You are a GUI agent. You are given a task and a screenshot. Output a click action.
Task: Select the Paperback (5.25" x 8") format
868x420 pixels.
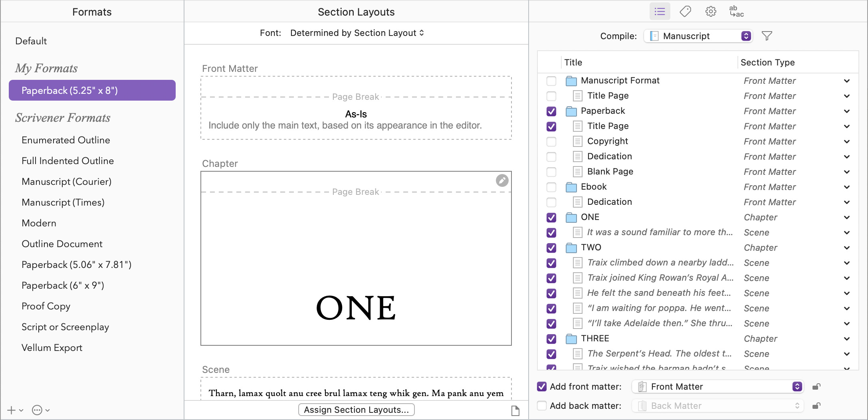[92, 90]
